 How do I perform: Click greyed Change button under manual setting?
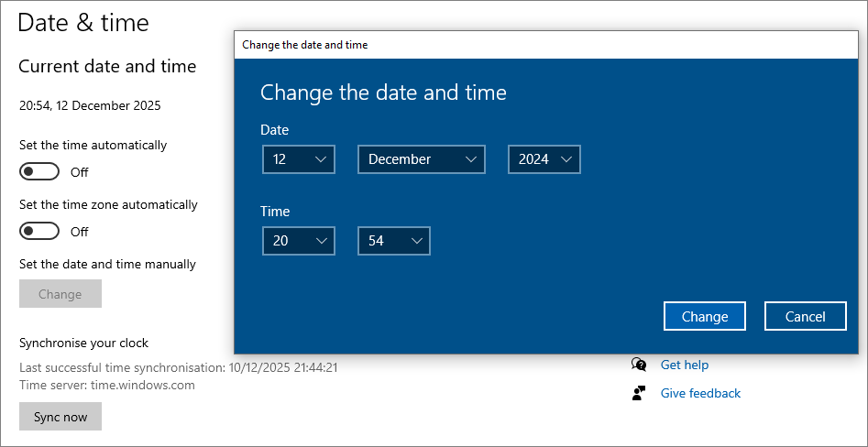point(60,294)
